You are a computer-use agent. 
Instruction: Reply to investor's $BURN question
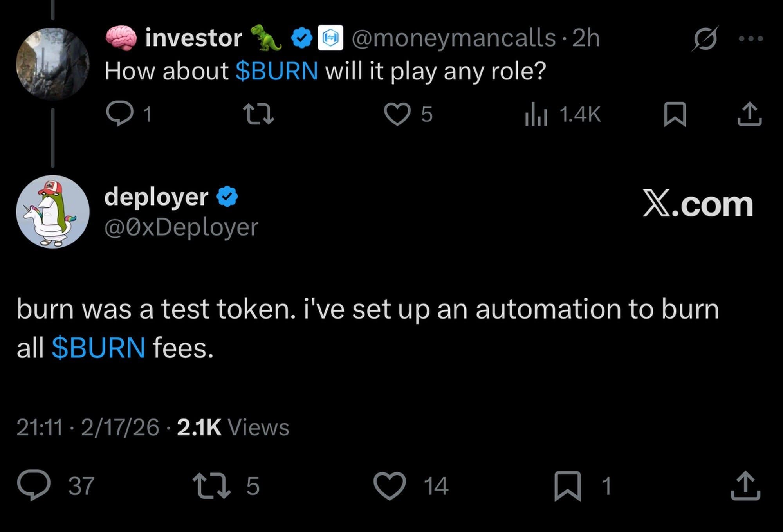(x=119, y=114)
